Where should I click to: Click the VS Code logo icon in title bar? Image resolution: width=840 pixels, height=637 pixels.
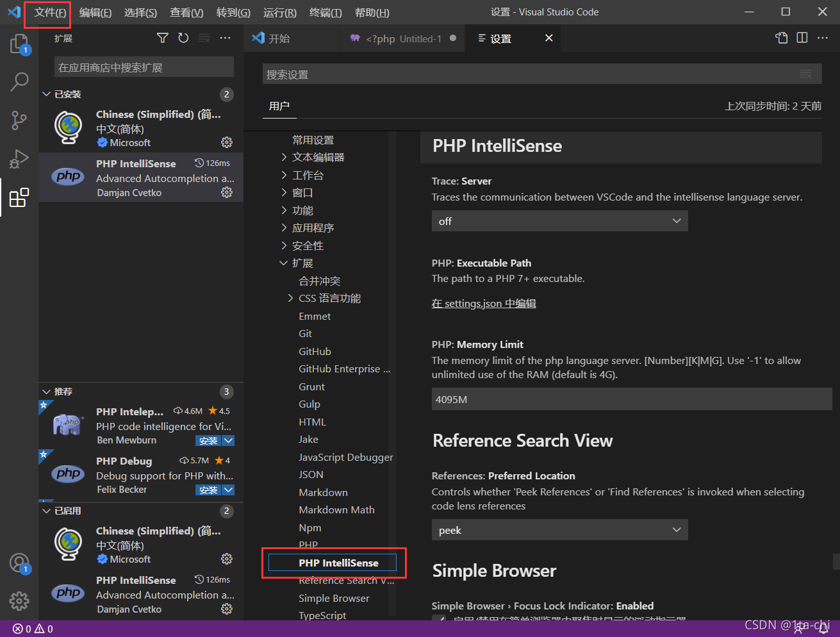click(13, 12)
